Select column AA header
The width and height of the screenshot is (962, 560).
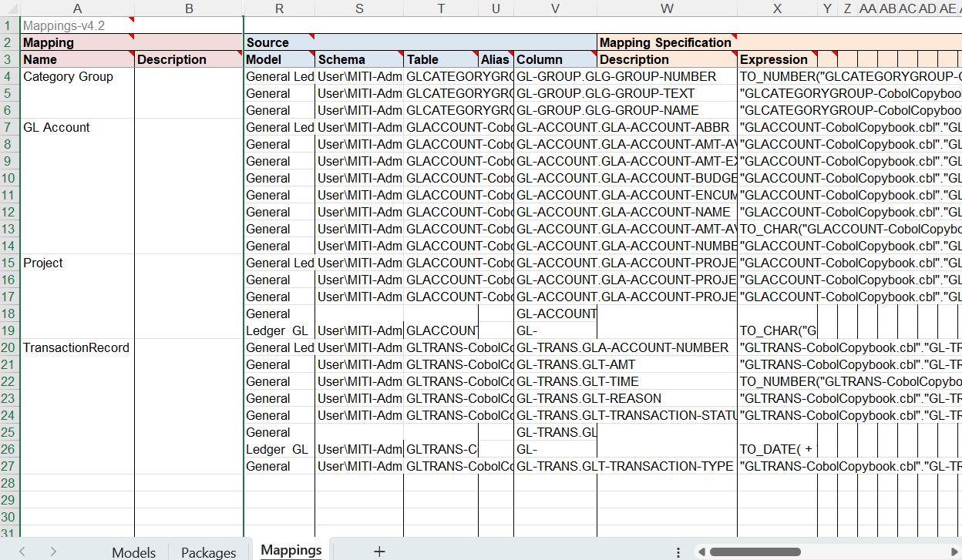pyautogui.click(x=867, y=8)
